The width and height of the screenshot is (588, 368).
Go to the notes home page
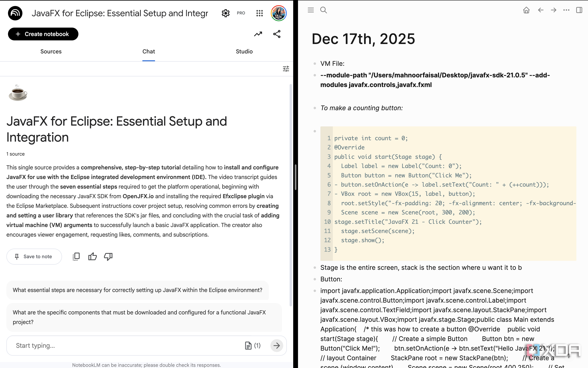click(526, 10)
